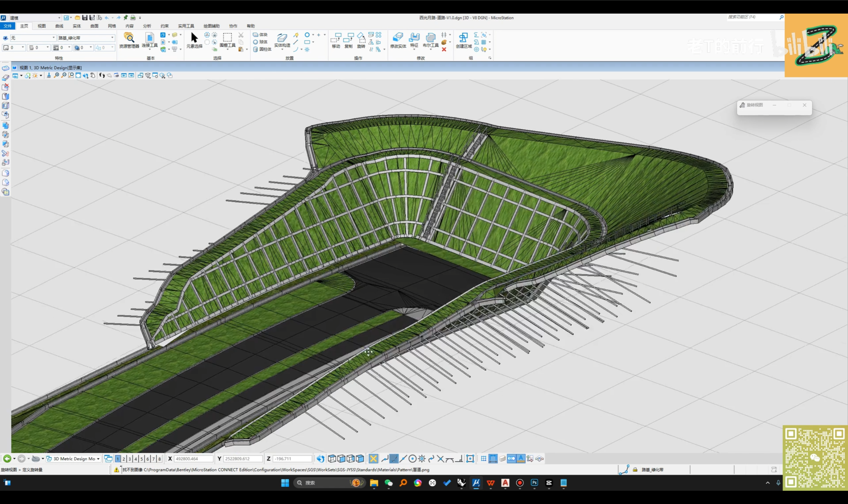Viewport: 848px width, 504px height.
Task: Toggle view number 3 button
Action: point(130,459)
